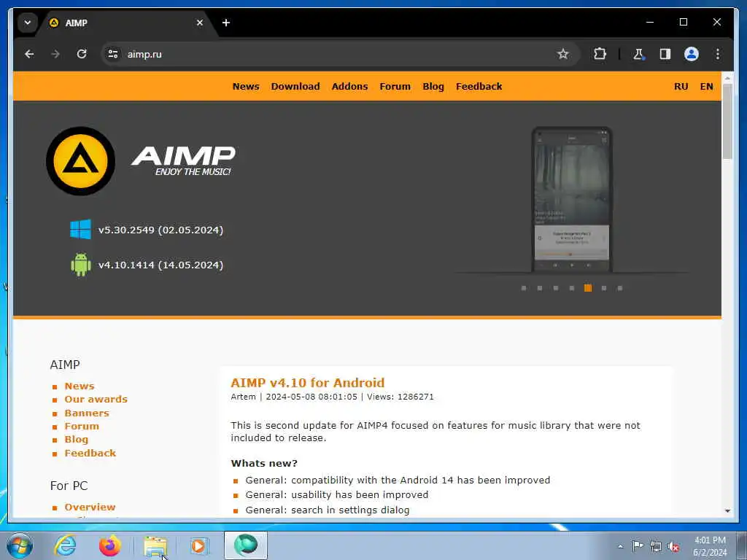747x560 pixels.
Task: Open Forum in the AIMP sidebar
Action: pos(82,426)
